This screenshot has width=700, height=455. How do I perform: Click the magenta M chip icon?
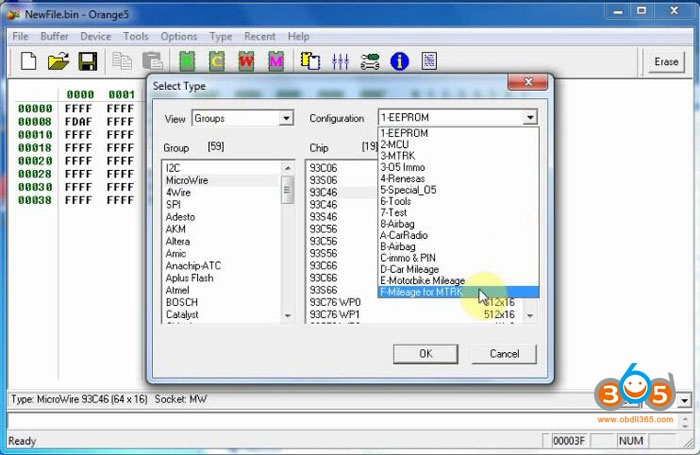pyautogui.click(x=276, y=61)
